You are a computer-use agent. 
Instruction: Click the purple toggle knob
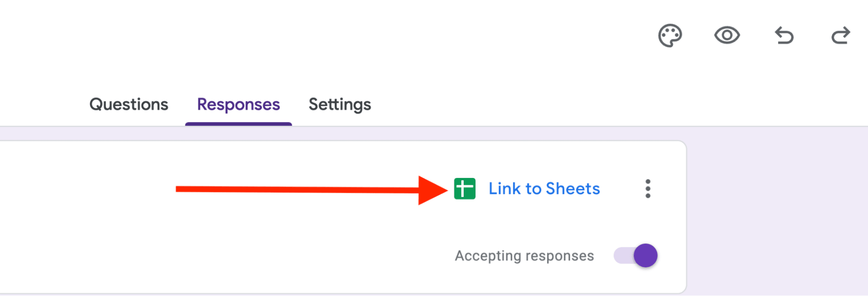tap(645, 256)
